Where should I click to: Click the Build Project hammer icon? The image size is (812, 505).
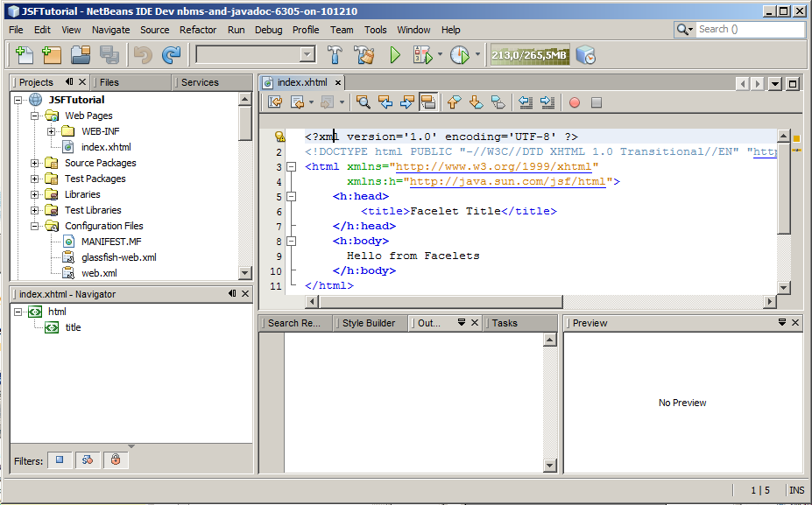coord(335,54)
